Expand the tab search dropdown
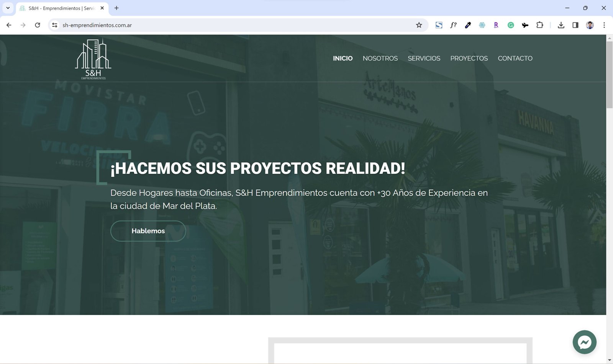 [x=8, y=8]
